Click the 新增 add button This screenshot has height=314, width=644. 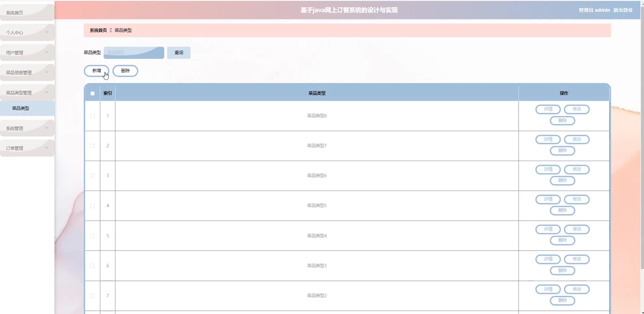[97, 71]
